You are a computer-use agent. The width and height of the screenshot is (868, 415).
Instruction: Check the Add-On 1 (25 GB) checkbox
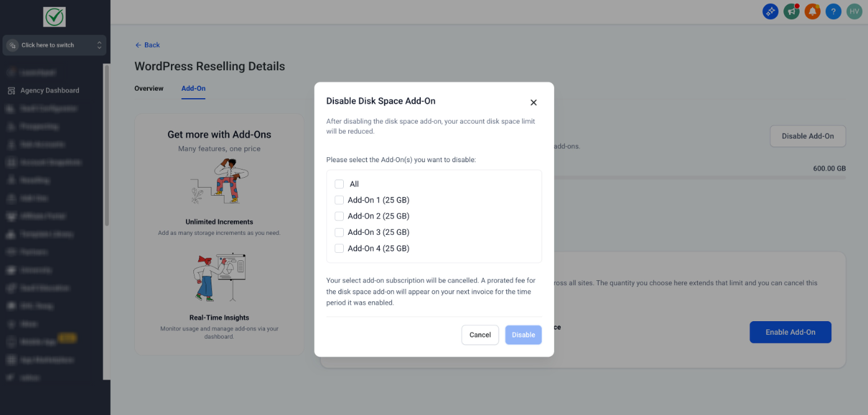click(339, 200)
